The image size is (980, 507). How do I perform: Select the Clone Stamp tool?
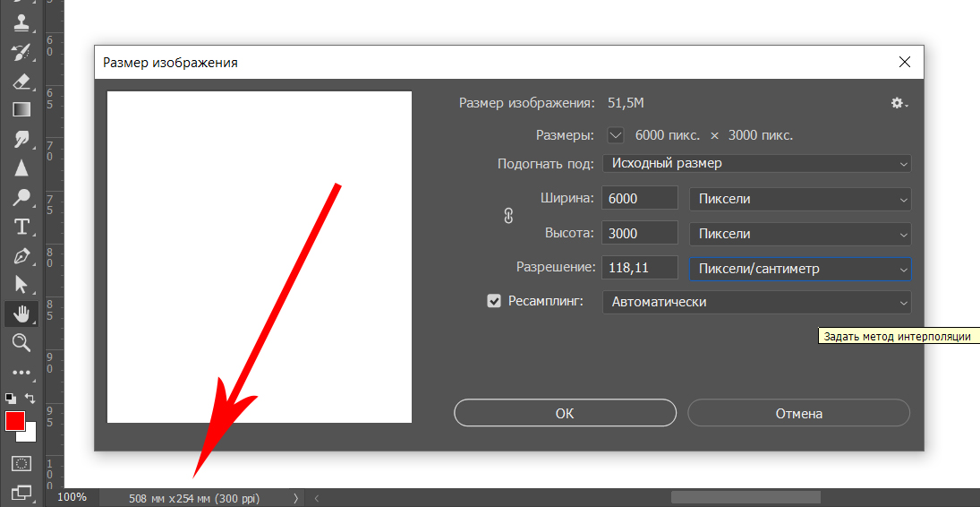click(x=21, y=24)
